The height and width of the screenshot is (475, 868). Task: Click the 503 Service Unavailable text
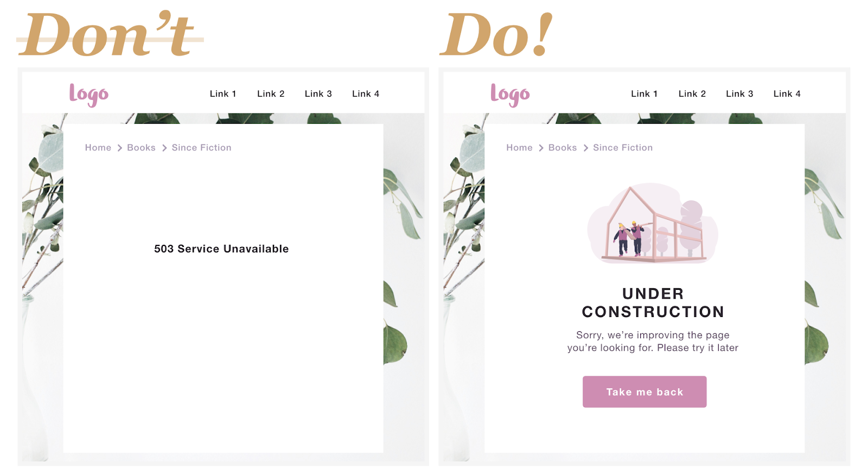tap(221, 249)
